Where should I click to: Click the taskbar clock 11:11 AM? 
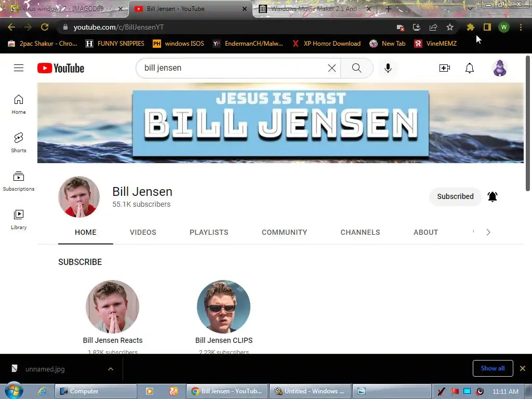tap(505, 391)
